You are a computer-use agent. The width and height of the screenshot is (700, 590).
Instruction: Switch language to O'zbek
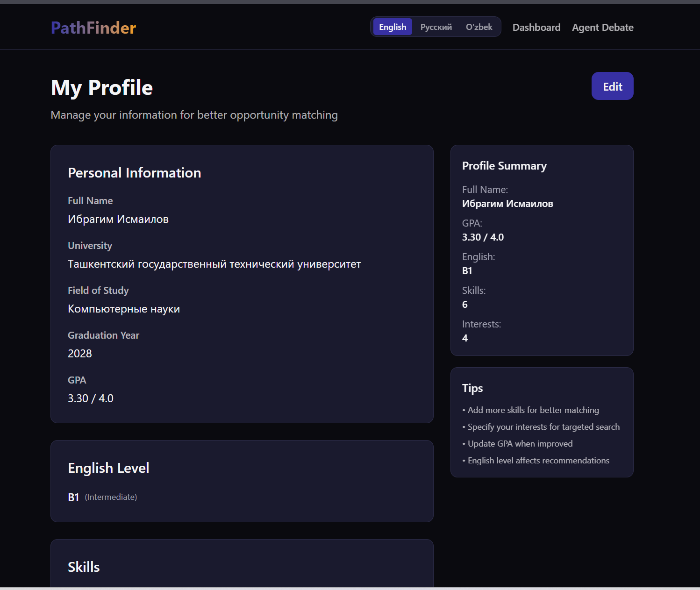pyautogui.click(x=479, y=27)
